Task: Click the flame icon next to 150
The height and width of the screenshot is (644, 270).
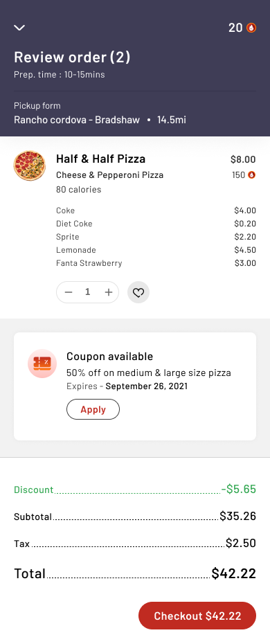Action: click(x=251, y=175)
